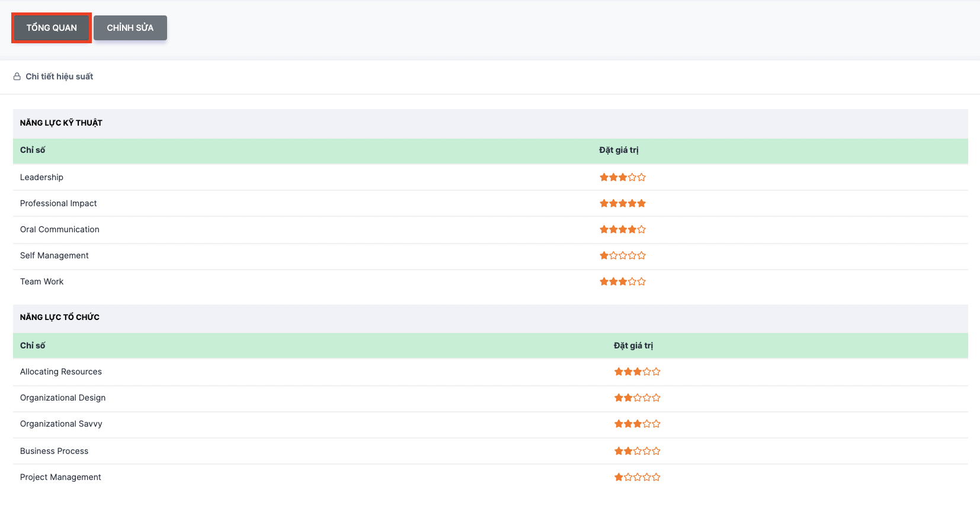Select first star in Professional Impact row
This screenshot has width=980, height=512.
[x=604, y=203]
